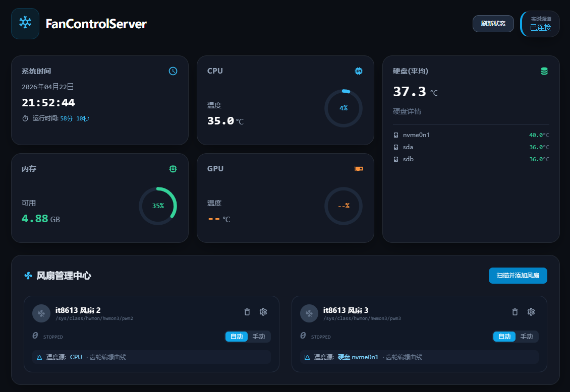Click the 风扇管理中心 heading
This screenshot has width=570, height=392.
coord(64,276)
